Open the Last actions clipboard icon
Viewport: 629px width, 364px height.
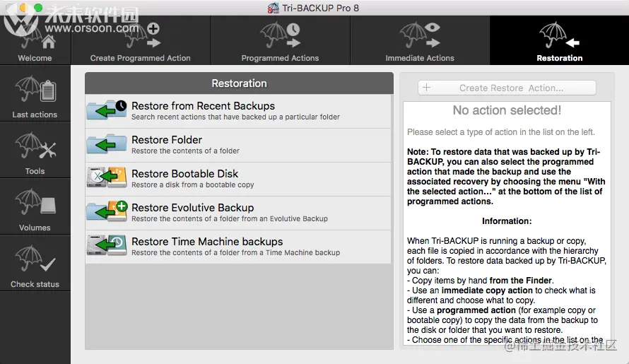(x=36, y=90)
